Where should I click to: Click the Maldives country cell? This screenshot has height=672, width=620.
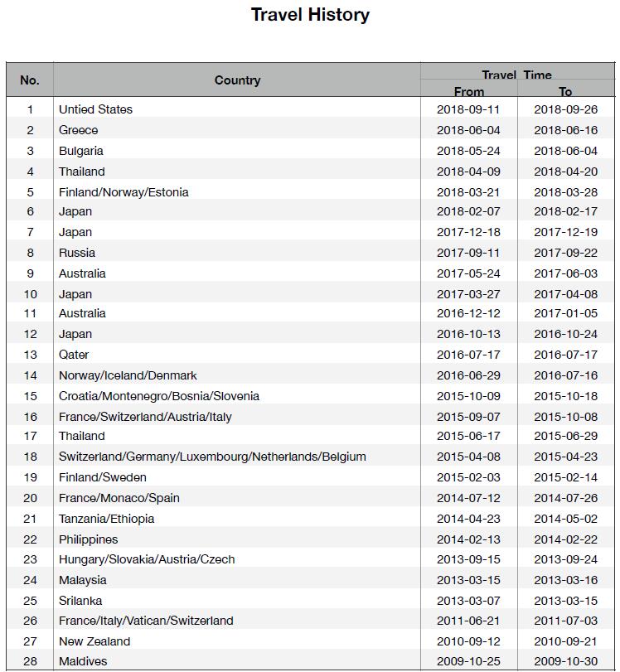point(83,661)
